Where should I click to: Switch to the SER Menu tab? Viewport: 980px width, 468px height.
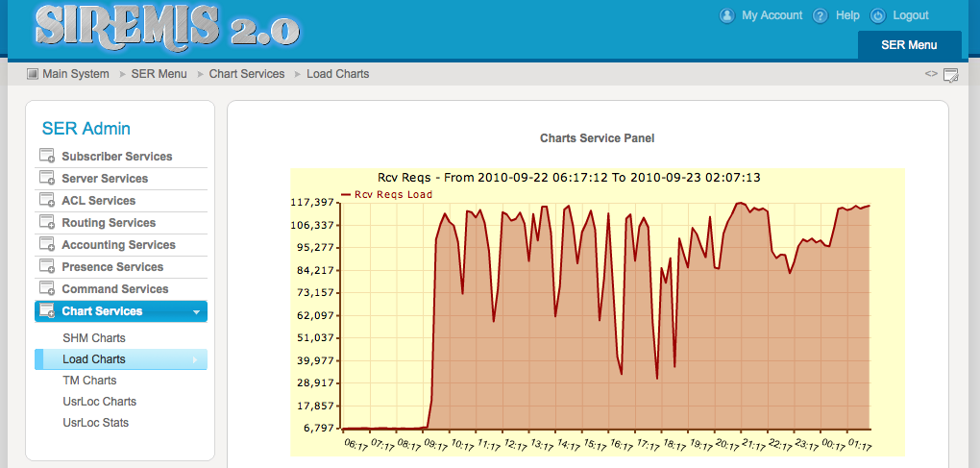coord(908,45)
